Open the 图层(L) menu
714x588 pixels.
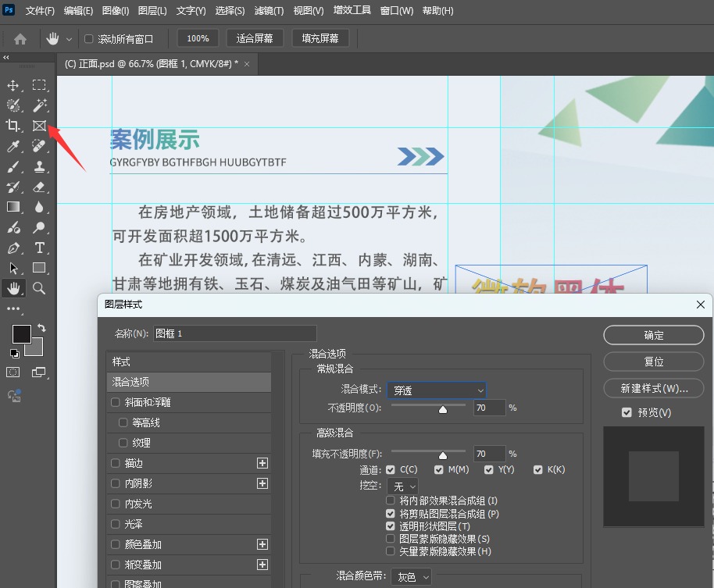coord(152,10)
